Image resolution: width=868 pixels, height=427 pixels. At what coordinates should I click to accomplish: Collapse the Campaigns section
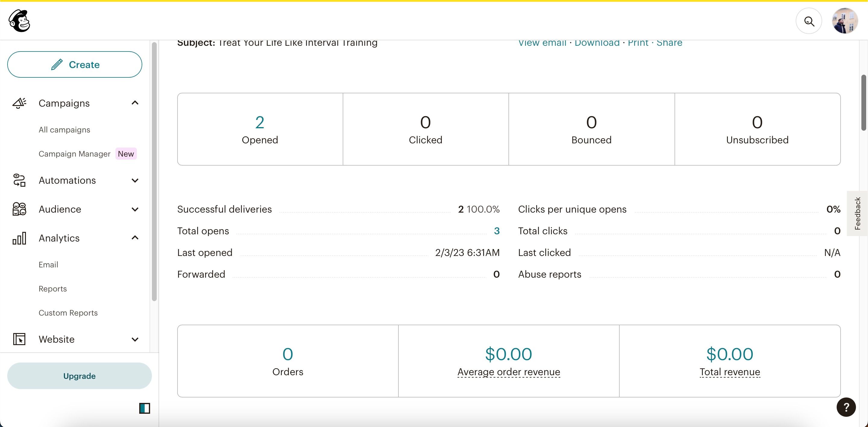[x=135, y=103]
